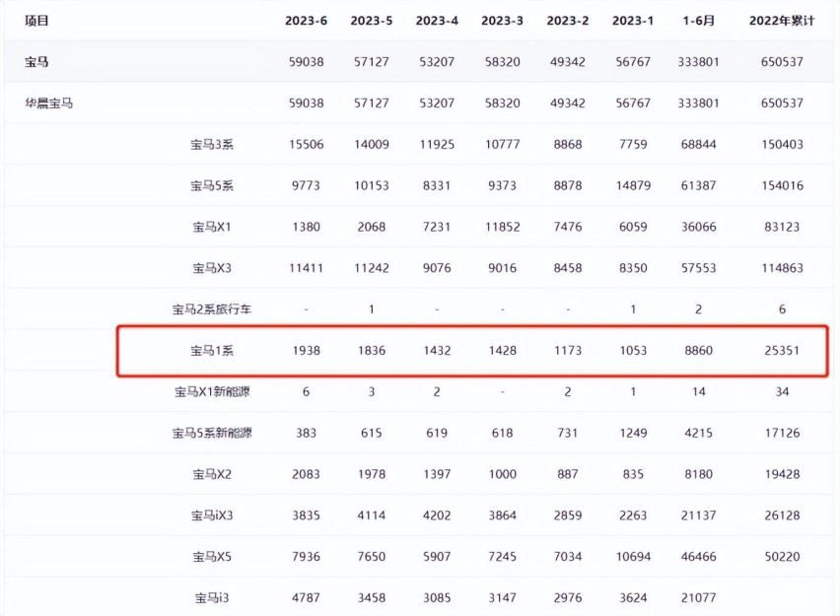Select the 宝马3系 row label
The width and height of the screenshot is (840, 616).
coord(212,144)
